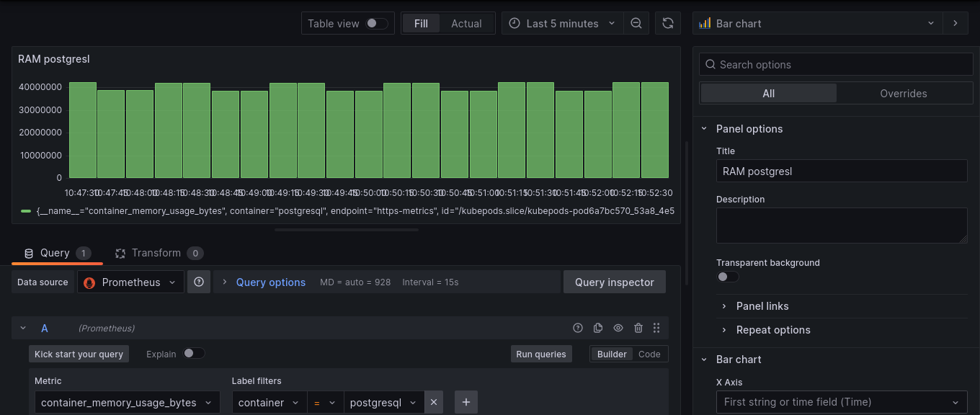Click the zoom out time range icon

coord(636,23)
